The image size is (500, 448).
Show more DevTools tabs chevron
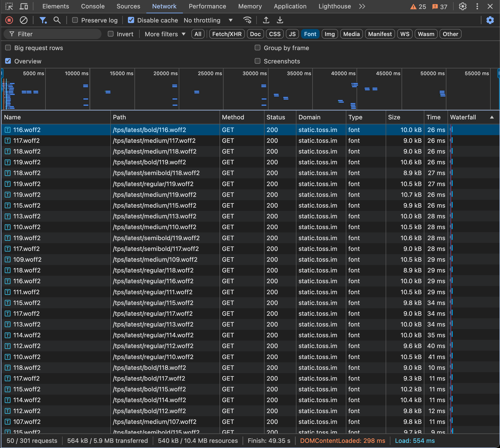click(x=362, y=6)
